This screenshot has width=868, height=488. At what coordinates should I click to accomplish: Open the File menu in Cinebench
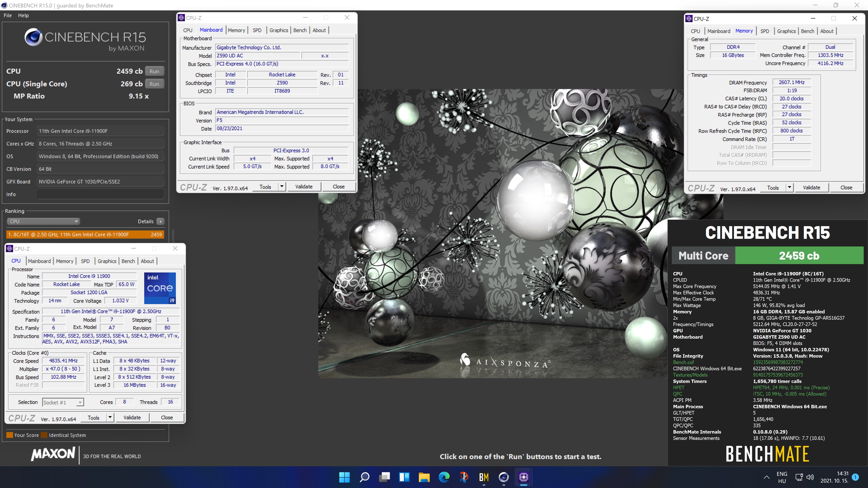7,16
